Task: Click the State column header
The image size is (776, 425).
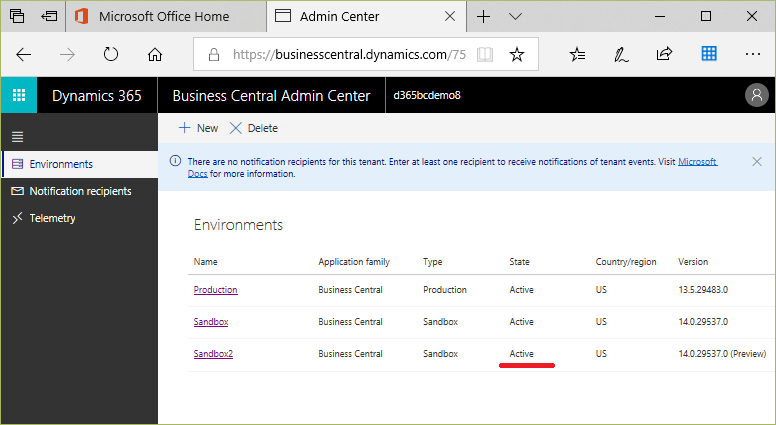Action: (x=519, y=262)
